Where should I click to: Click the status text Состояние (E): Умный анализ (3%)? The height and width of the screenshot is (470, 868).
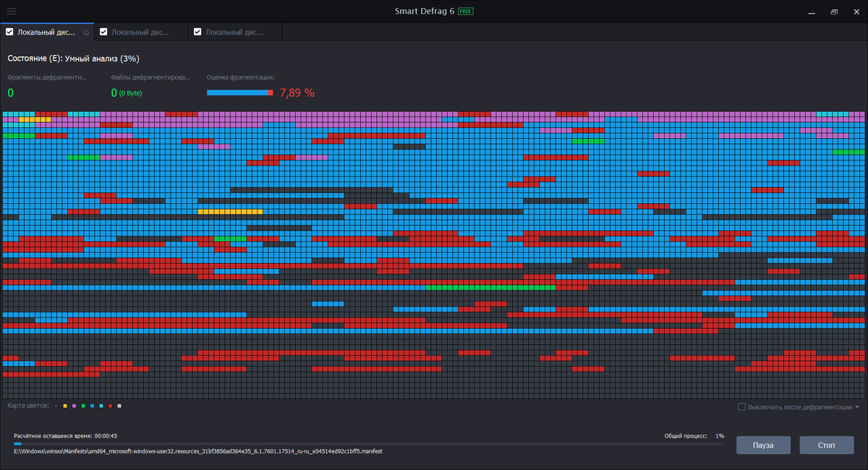pyautogui.click(x=73, y=59)
